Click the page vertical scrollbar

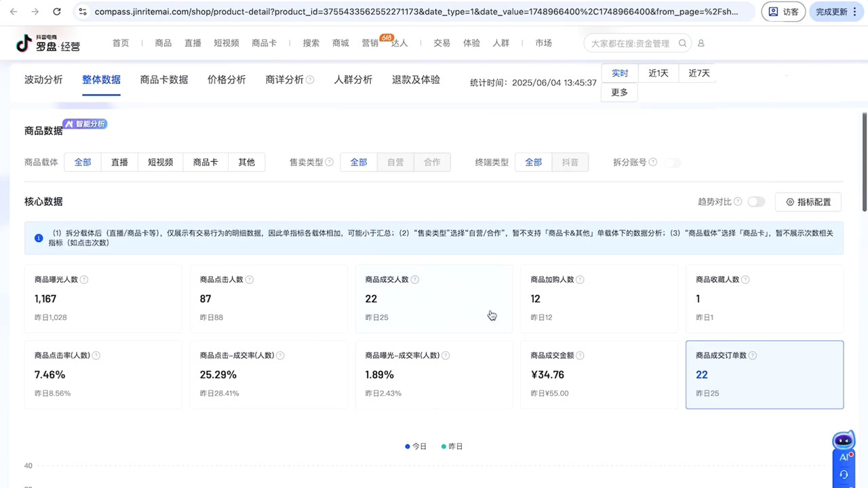864,161
